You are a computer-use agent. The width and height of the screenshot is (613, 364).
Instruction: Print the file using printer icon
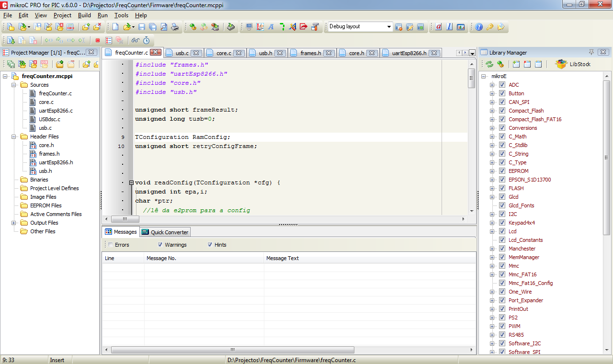point(175,27)
